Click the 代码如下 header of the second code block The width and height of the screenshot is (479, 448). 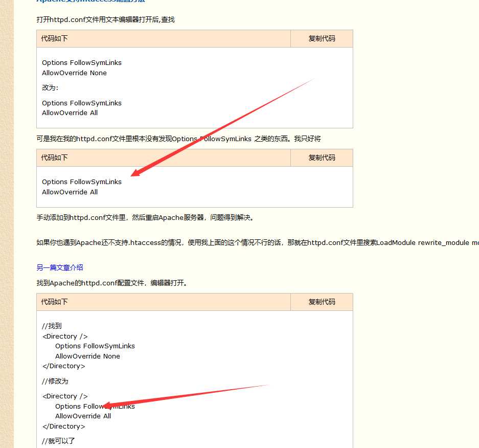click(54, 158)
